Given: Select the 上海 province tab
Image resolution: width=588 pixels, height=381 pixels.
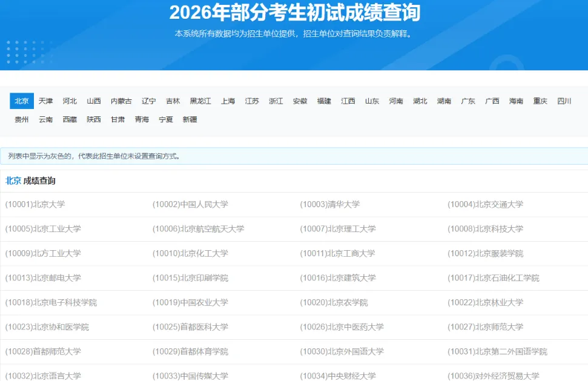Looking at the screenshot, I should pyautogui.click(x=228, y=101).
